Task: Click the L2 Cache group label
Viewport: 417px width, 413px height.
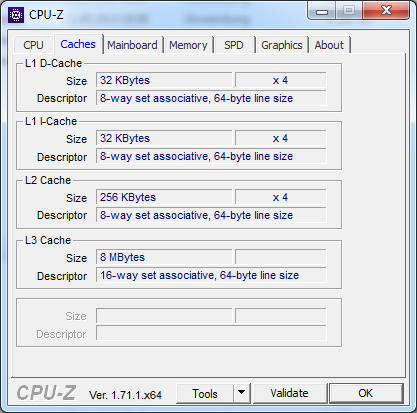Action: click(48, 180)
